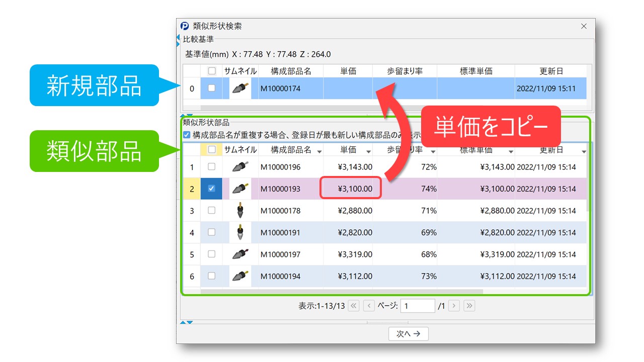
Task: Check the new part M10000174 checkbox
Action: (x=211, y=88)
